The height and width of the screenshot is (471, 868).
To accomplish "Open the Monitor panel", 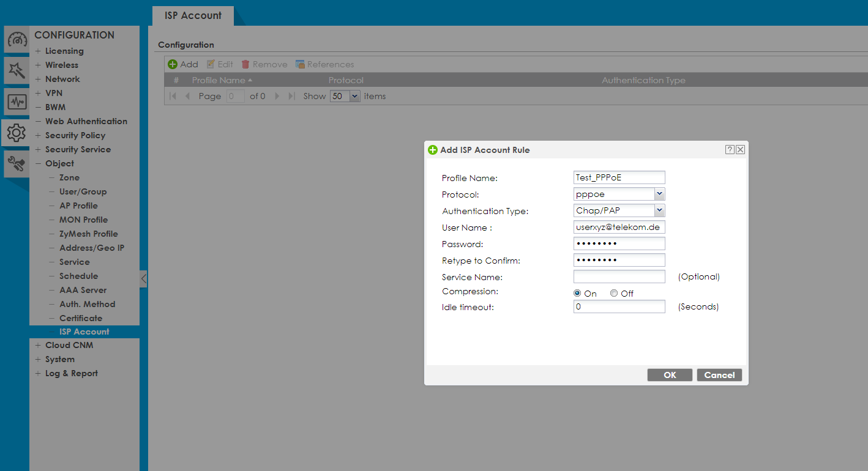I will [x=16, y=102].
